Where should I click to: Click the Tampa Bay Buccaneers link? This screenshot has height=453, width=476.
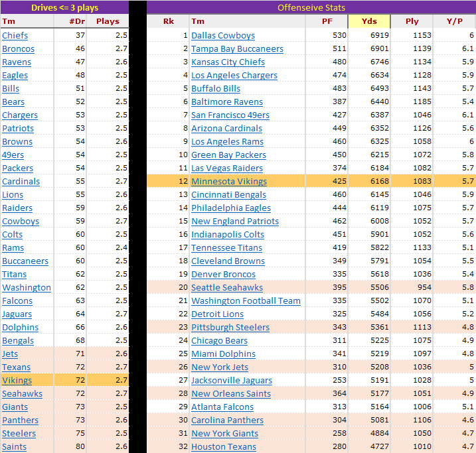point(238,49)
